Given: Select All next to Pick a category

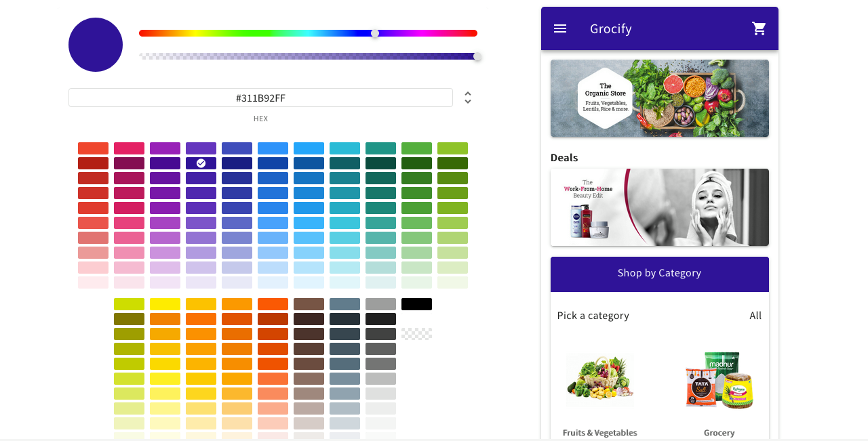Looking at the screenshot, I should (755, 315).
